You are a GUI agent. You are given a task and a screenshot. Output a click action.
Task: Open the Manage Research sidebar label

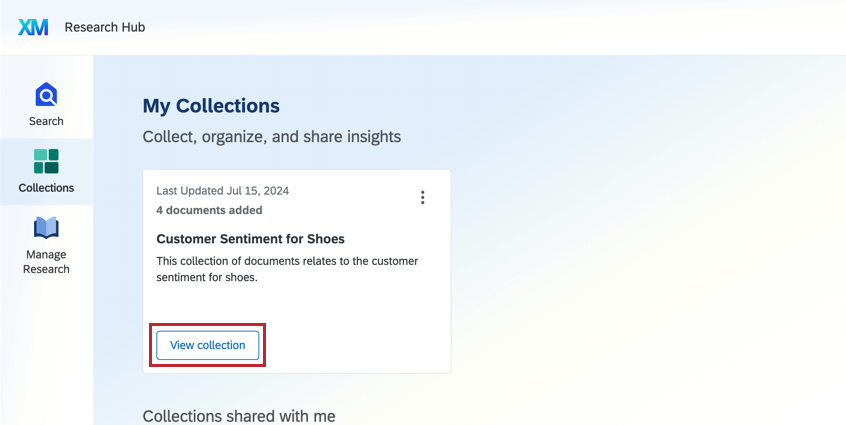[x=46, y=261]
